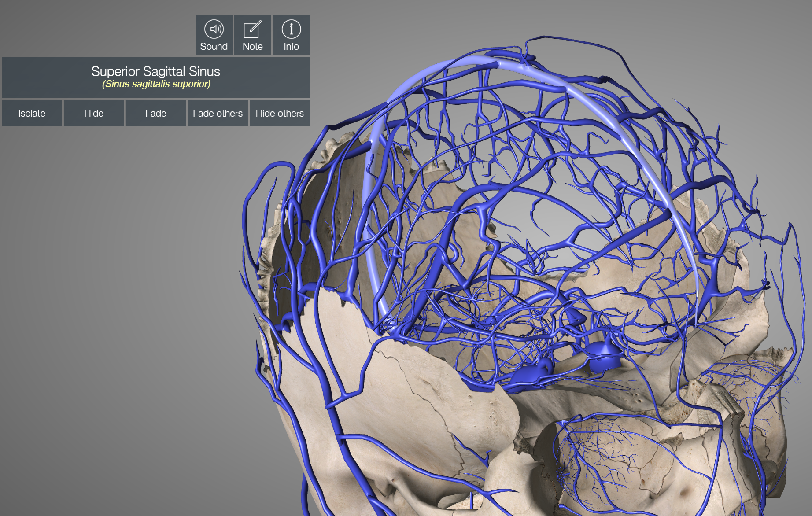The image size is (812, 516).
Task: Click Hide others button
Action: click(280, 113)
